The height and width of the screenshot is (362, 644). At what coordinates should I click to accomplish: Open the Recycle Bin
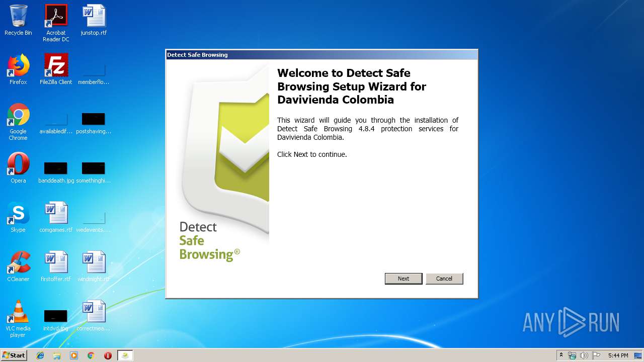(x=18, y=20)
